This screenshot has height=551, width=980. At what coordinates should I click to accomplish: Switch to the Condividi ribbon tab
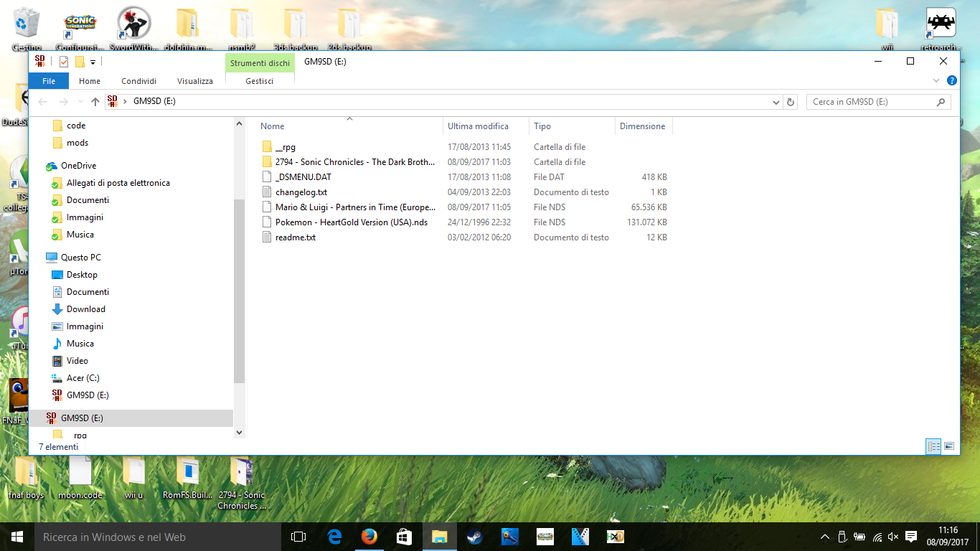138,81
